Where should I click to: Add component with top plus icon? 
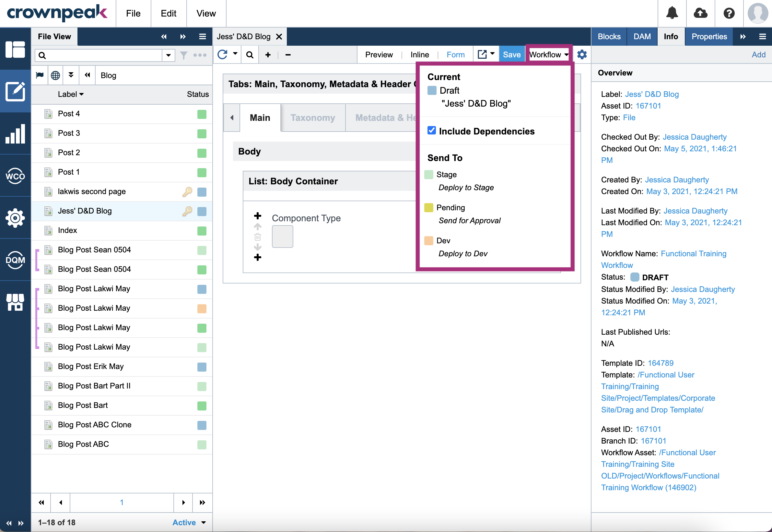point(257,216)
